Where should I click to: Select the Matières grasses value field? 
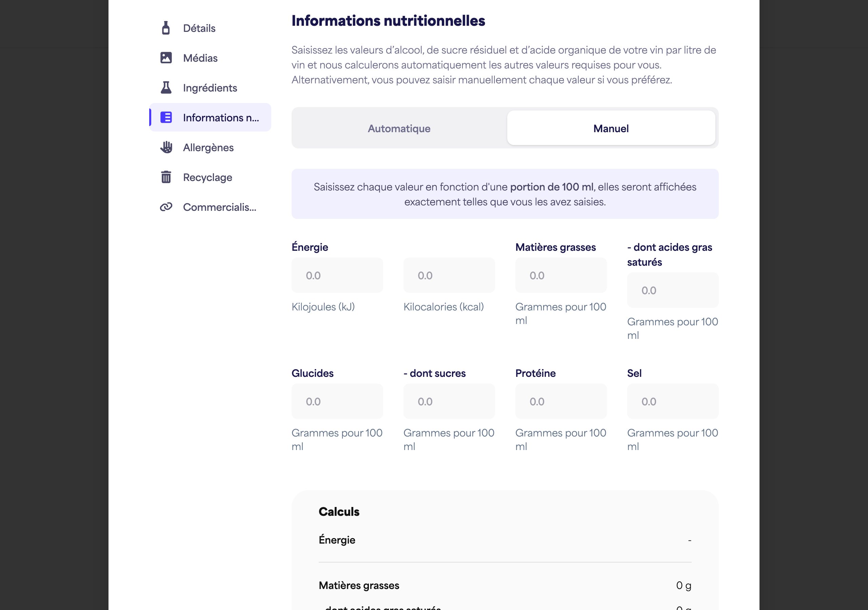tap(561, 276)
